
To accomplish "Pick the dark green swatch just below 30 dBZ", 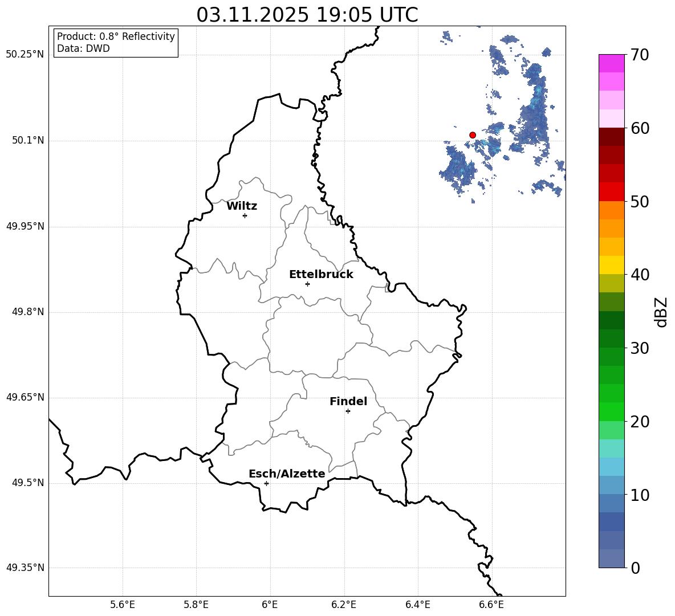I will pos(611,357).
